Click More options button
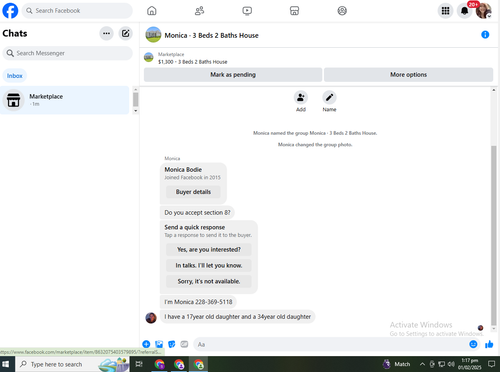500x372 pixels. [408, 75]
